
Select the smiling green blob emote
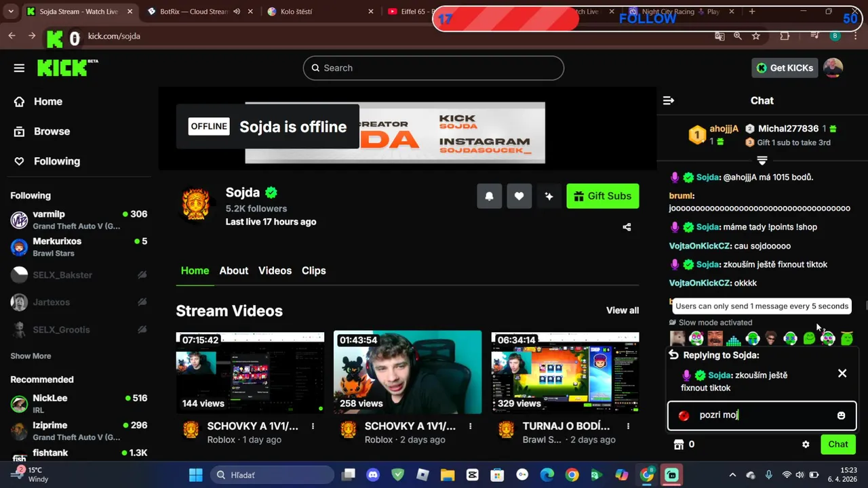coord(809,338)
